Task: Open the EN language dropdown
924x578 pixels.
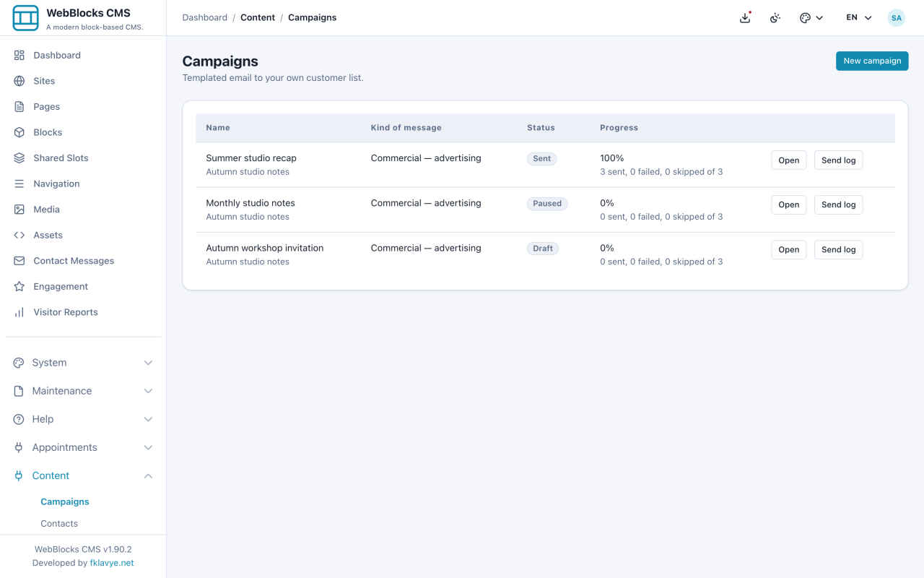Action: pos(859,17)
